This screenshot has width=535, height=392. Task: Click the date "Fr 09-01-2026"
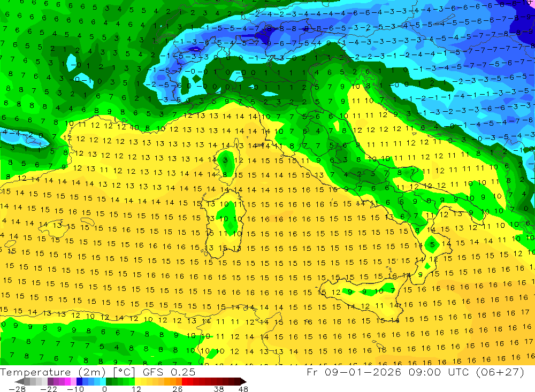click(354, 372)
